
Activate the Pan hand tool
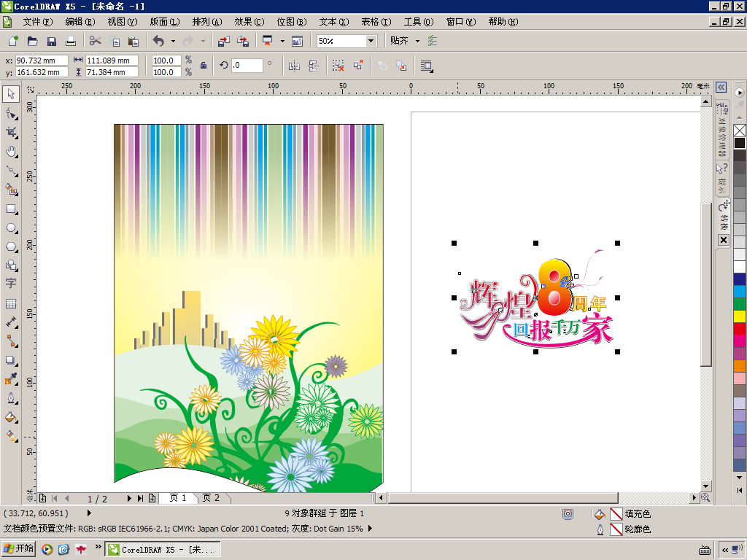(x=11, y=152)
